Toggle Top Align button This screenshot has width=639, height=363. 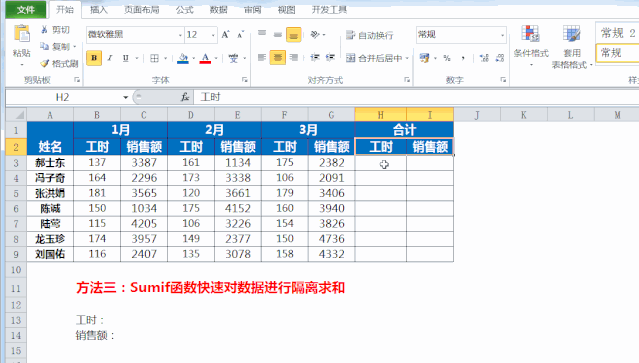pyautogui.click(x=262, y=34)
